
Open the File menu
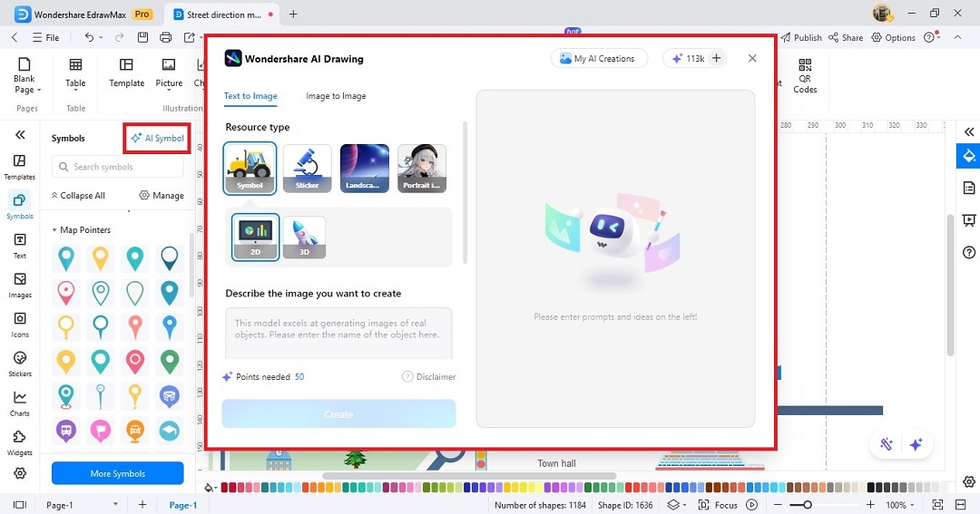click(46, 37)
